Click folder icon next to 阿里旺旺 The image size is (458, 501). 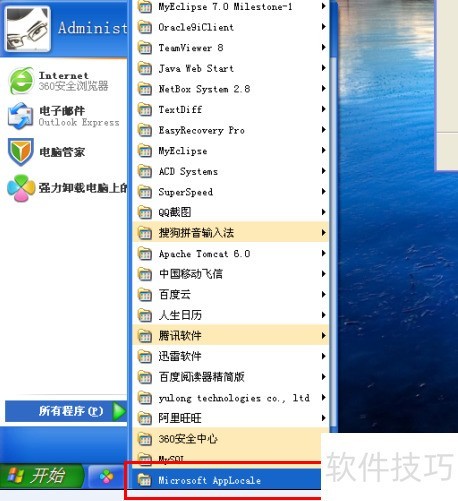point(145,418)
